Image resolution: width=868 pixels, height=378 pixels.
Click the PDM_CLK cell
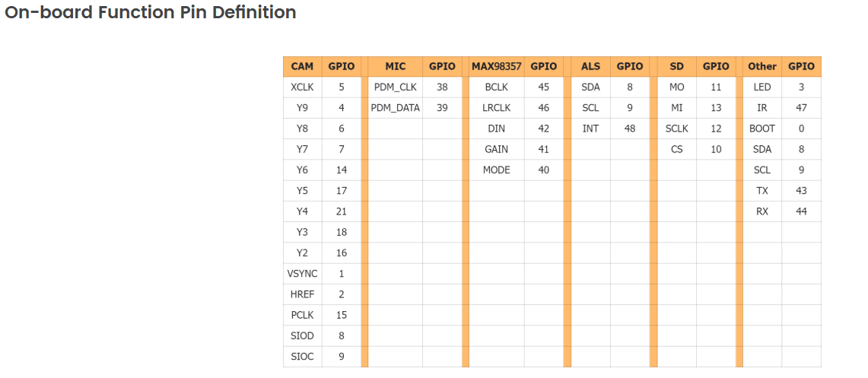(396, 87)
